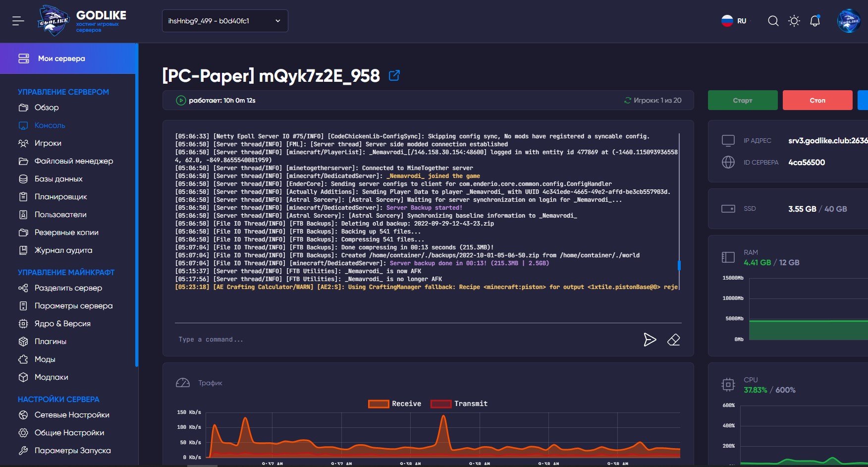Click the Разделить сервер icon
Viewport: 868px width, 467px height.
pyautogui.click(x=23, y=288)
